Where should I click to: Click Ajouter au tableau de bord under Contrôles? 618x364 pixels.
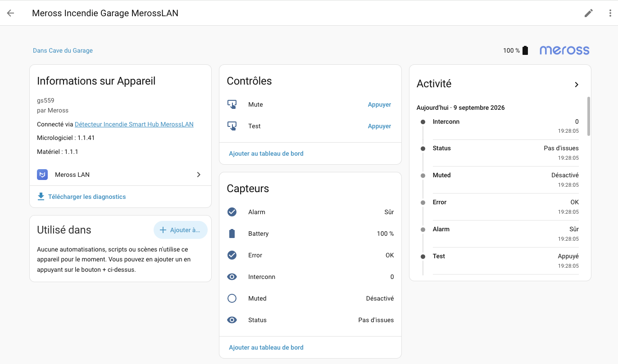pyautogui.click(x=266, y=153)
